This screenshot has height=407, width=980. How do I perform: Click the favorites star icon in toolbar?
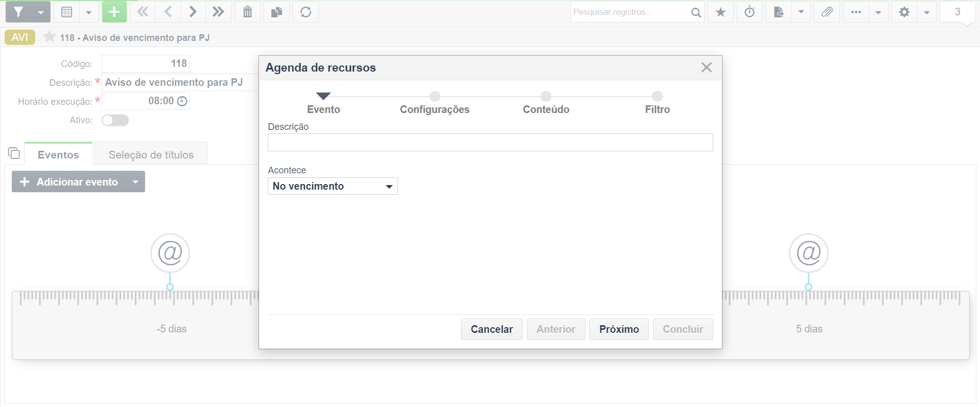click(720, 12)
